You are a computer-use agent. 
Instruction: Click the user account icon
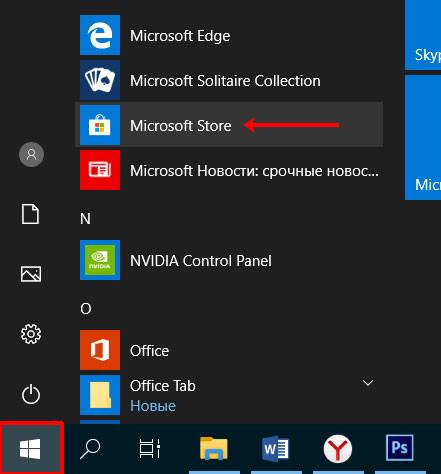click(31, 154)
